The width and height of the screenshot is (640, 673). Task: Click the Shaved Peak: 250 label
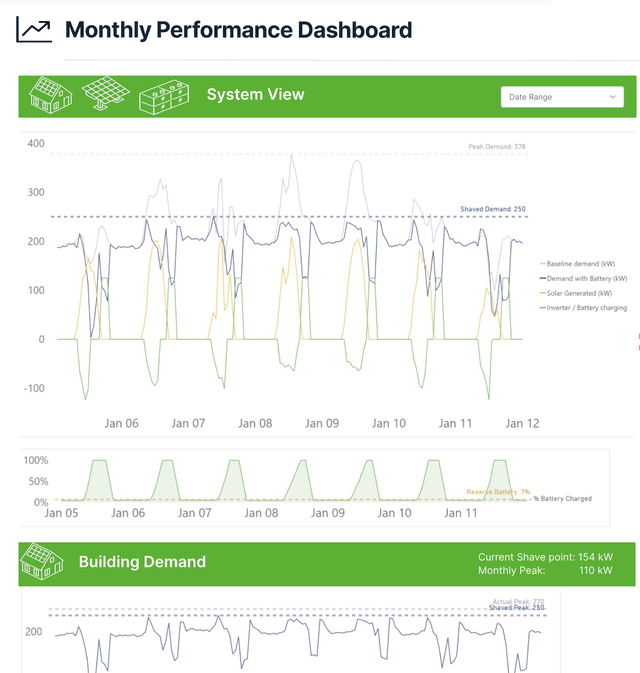pyautogui.click(x=516, y=608)
